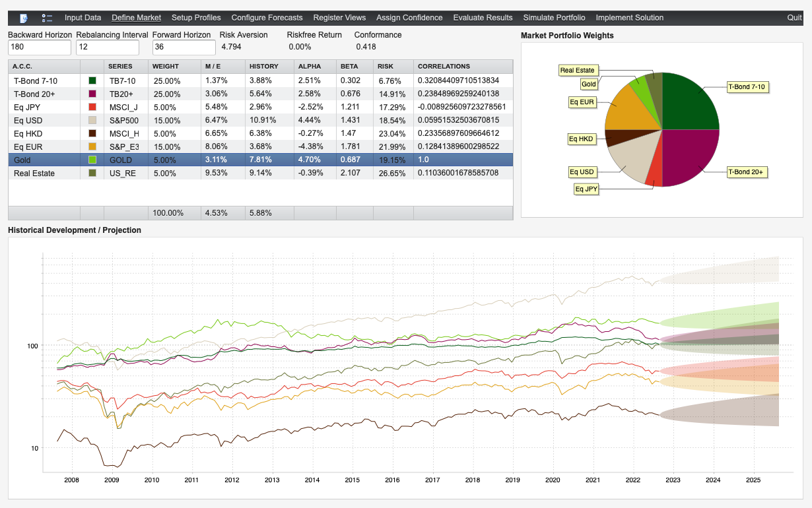Select the Eq EUR row name

tap(28, 146)
